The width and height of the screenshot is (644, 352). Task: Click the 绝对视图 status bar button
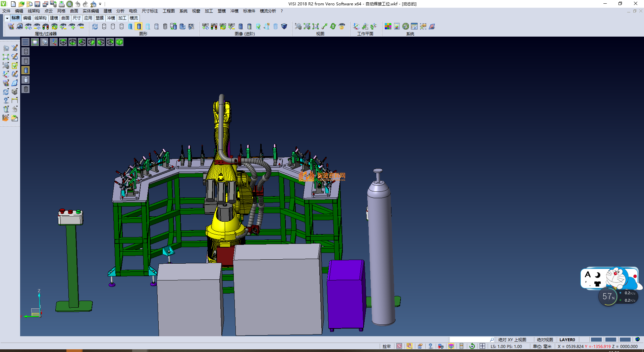[545, 340]
